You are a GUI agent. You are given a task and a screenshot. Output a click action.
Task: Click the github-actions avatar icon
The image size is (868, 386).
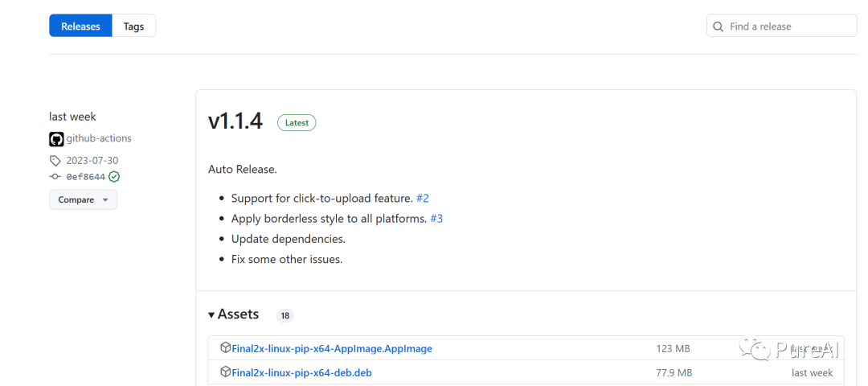point(56,138)
